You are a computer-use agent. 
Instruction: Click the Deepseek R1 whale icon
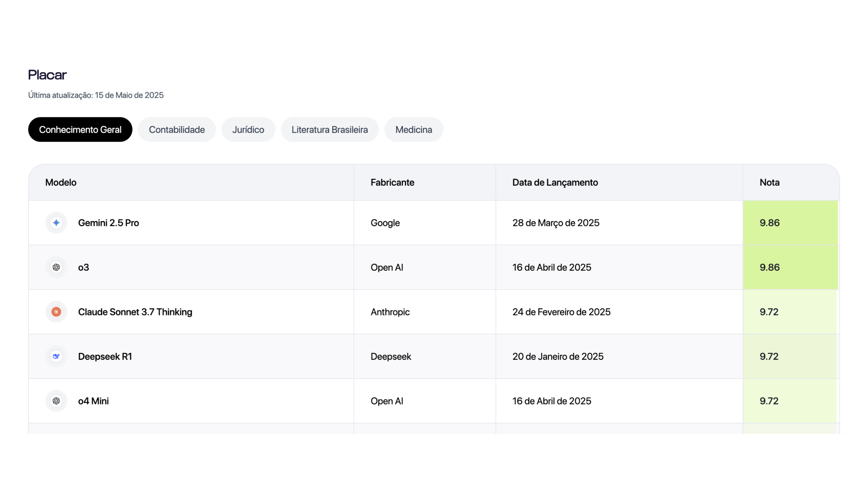56,357
